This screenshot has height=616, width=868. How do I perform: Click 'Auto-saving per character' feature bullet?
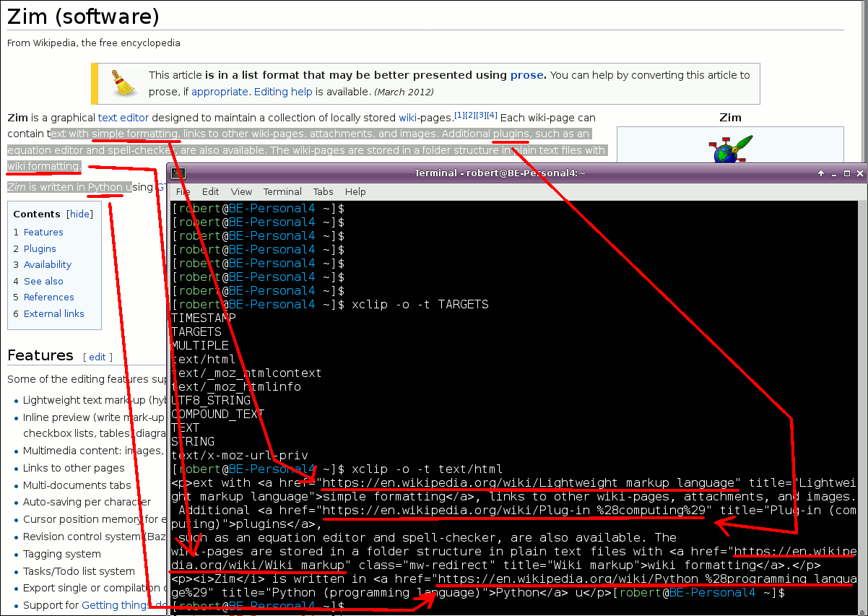tap(87, 502)
